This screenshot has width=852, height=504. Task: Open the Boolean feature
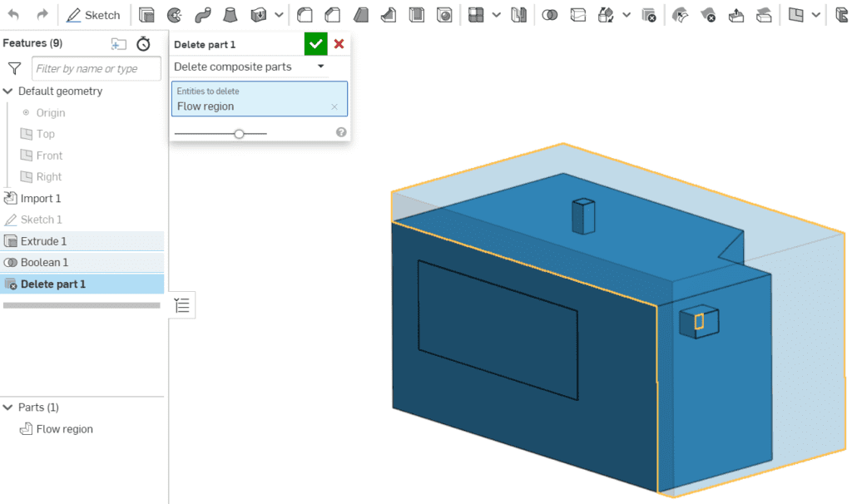point(549,14)
